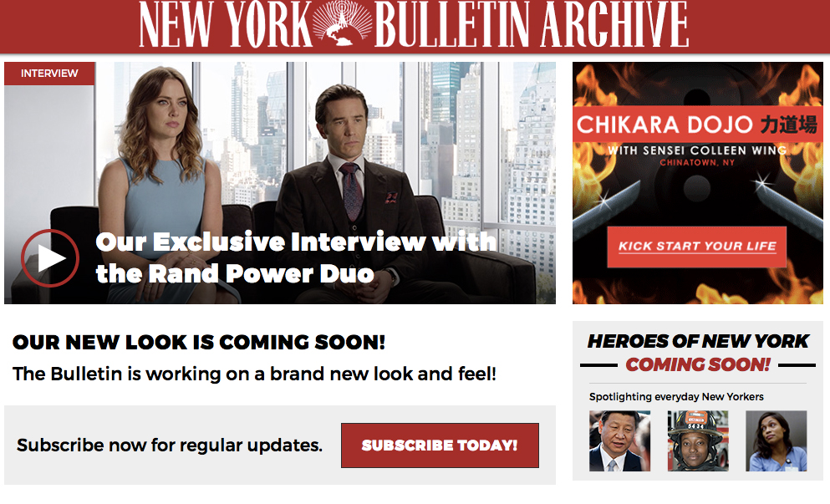Click the KICK START YOUR LIFE button
The width and height of the screenshot is (830, 504).
click(696, 247)
